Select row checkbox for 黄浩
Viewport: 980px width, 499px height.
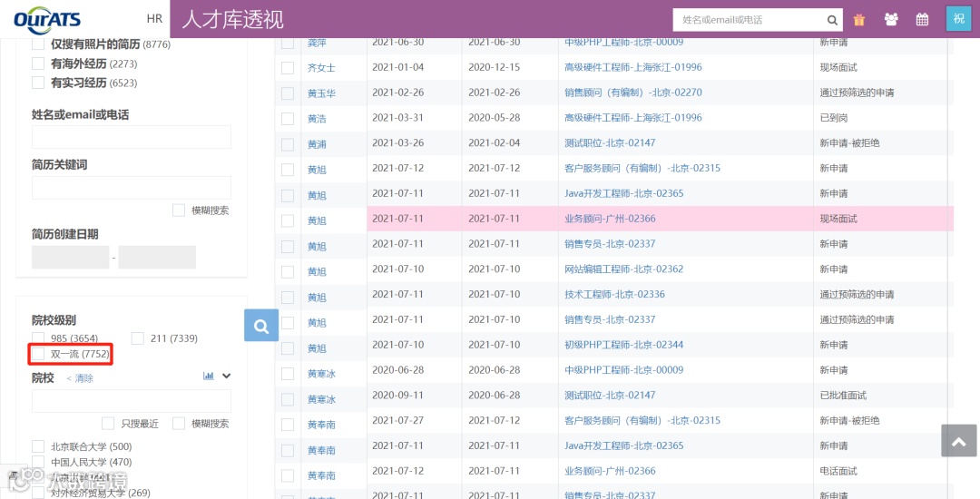point(288,118)
